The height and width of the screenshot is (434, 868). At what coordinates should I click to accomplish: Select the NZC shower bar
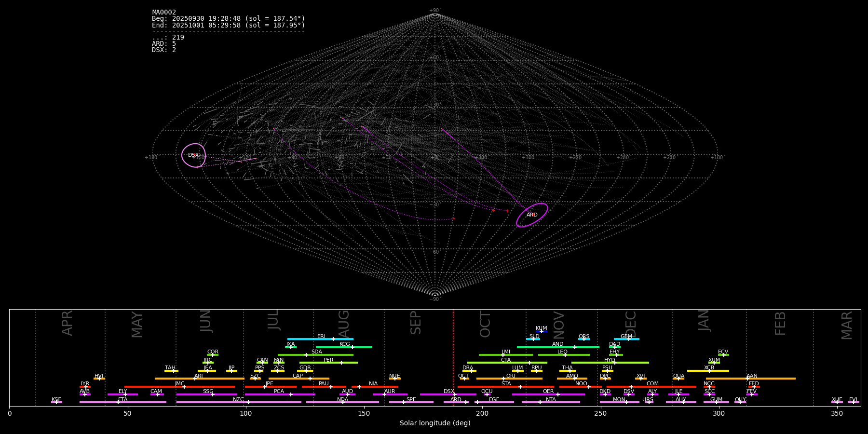(239, 402)
